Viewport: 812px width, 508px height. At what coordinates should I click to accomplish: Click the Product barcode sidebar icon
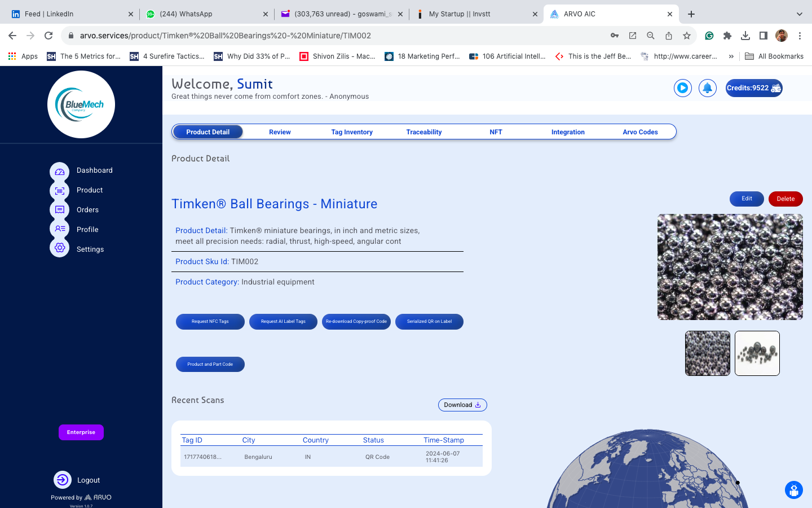pyautogui.click(x=60, y=191)
